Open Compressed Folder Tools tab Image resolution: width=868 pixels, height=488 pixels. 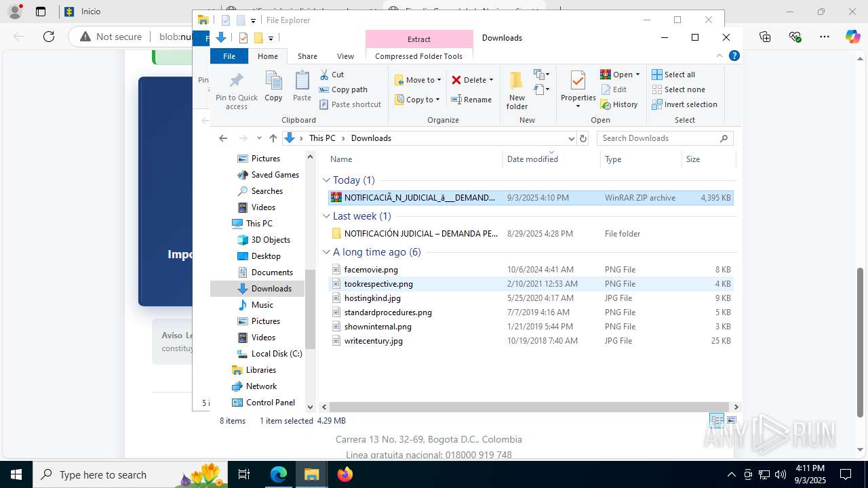(419, 56)
